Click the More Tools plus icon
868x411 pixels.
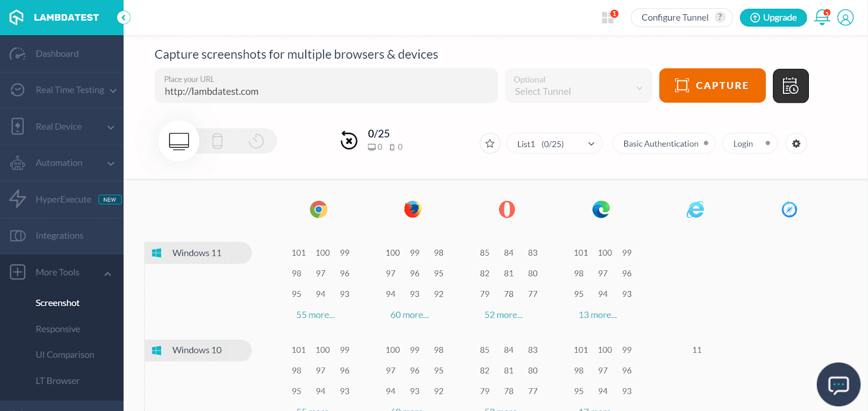coord(17,272)
